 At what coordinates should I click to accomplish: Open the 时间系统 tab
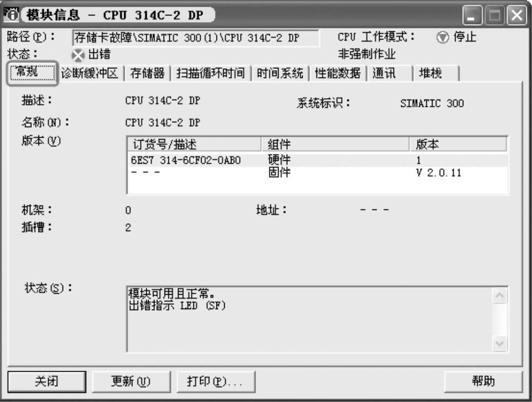coord(280,73)
